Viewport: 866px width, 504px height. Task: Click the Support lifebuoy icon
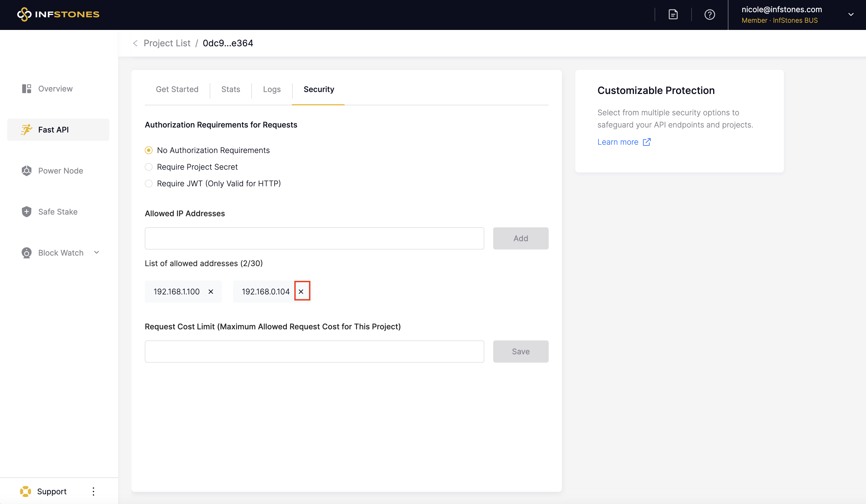[x=26, y=491]
